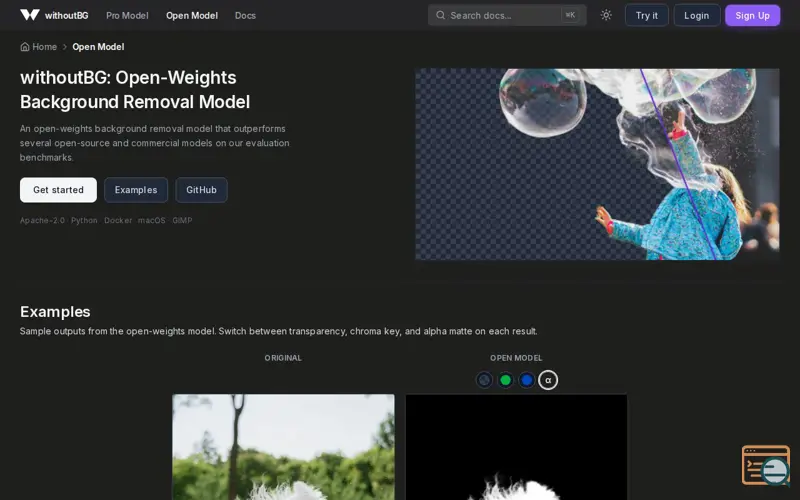Image resolution: width=800 pixels, height=500 pixels.
Task: Click the purple Sign Up button
Action: (x=752, y=15)
